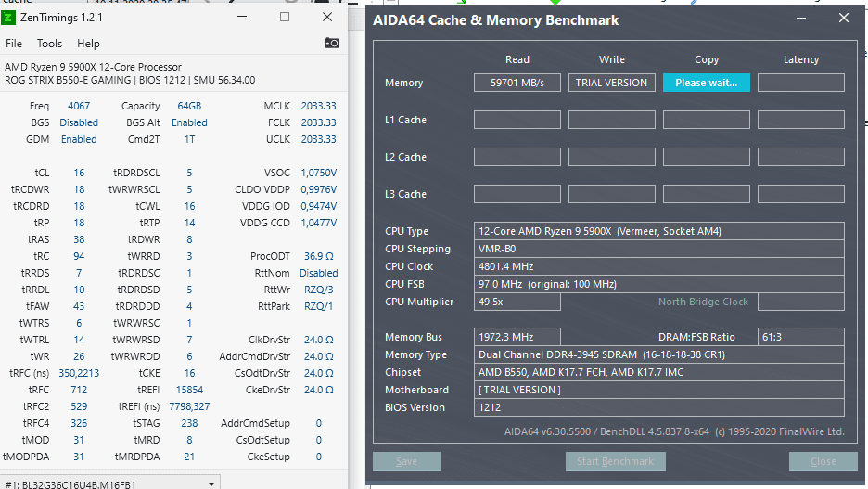This screenshot has height=489, width=868.
Task: Click the CPU Multiplier 49.5x field
Action: click(517, 302)
